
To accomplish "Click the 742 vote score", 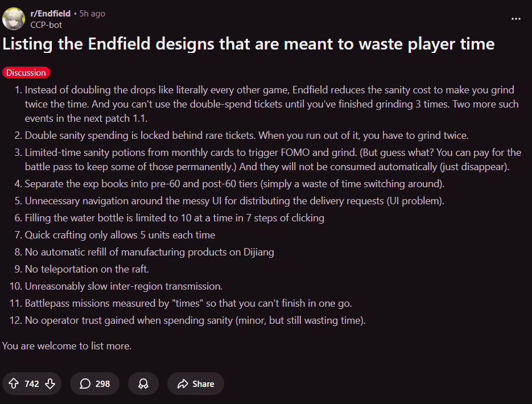I will coord(32,384).
